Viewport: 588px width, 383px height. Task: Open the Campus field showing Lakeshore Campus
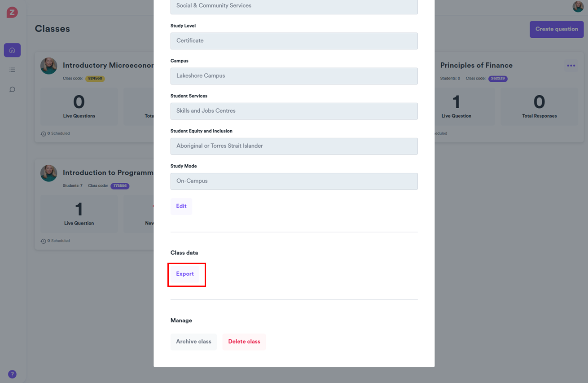tap(294, 76)
